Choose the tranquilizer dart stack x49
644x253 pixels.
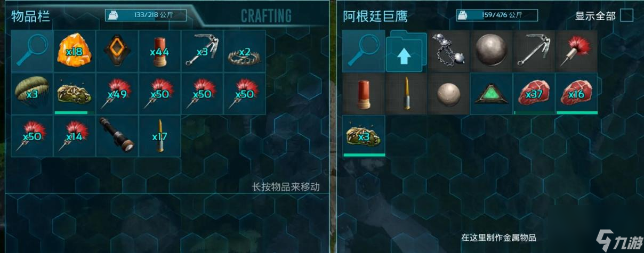tap(117, 93)
